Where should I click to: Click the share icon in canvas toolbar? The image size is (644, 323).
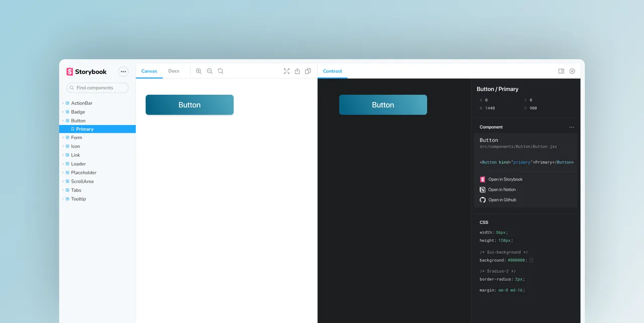pyautogui.click(x=297, y=71)
